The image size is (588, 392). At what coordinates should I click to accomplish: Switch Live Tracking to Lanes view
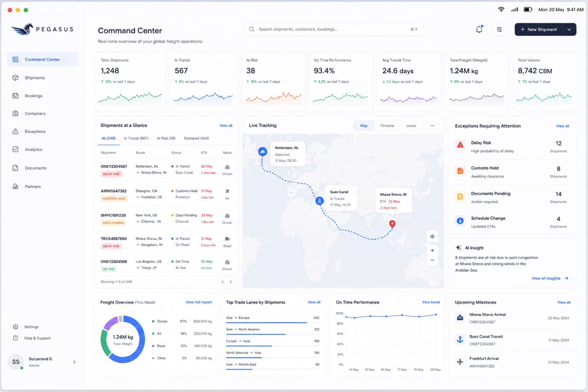411,126
